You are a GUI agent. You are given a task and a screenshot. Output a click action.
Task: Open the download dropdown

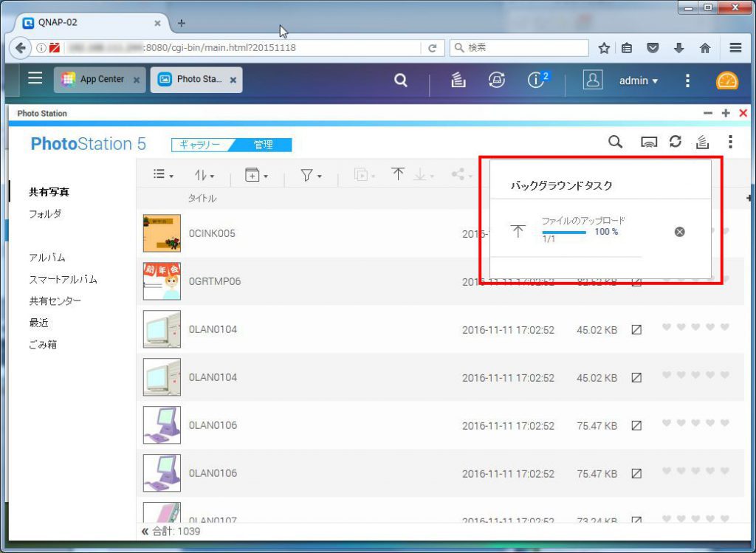(425, 175)
